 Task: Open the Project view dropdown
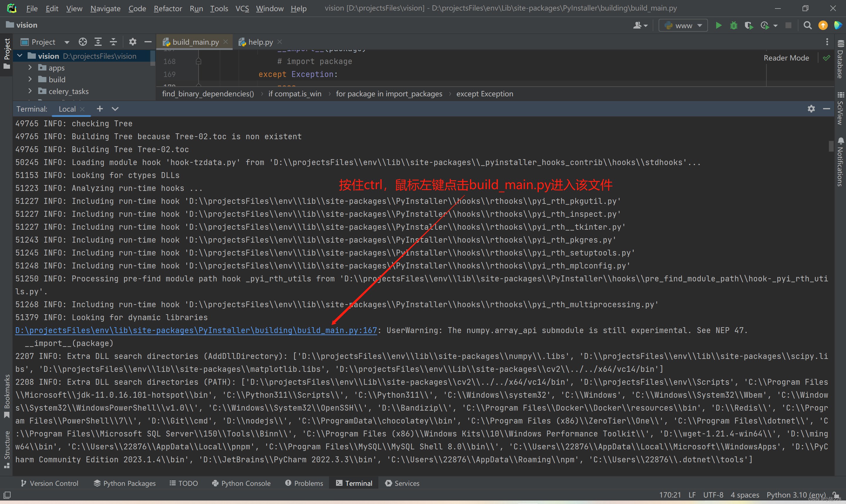pos(67,42)
